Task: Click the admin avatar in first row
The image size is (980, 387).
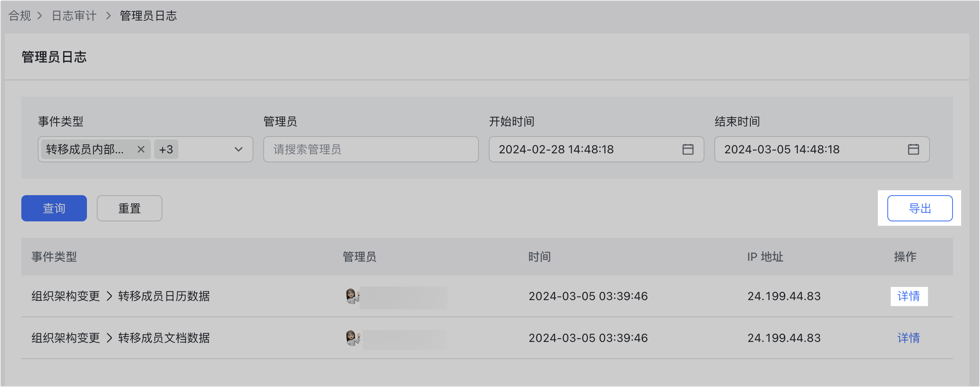Action: [x=352, y=296]
